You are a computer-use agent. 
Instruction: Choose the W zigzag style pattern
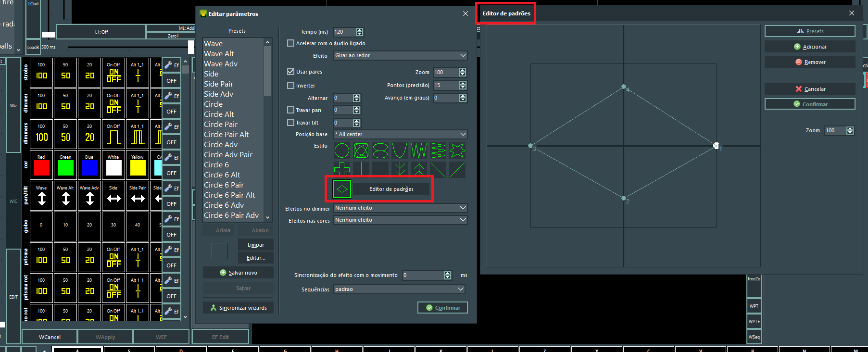pos(418,151)
